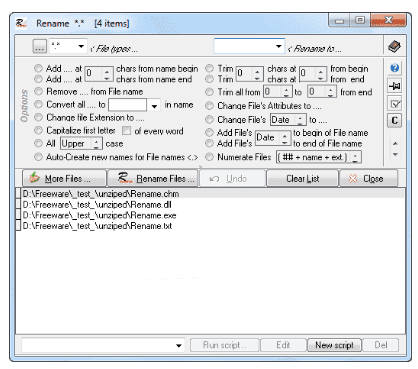Click the blue question mark help icon

[x=395, y=68]
